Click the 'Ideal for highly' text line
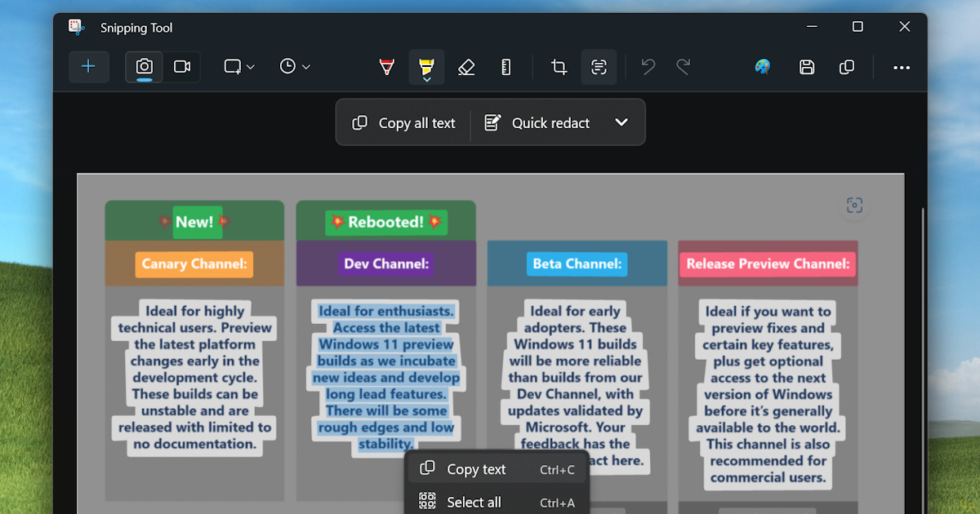This screenshot has height=514, width=980. [194, 311]
